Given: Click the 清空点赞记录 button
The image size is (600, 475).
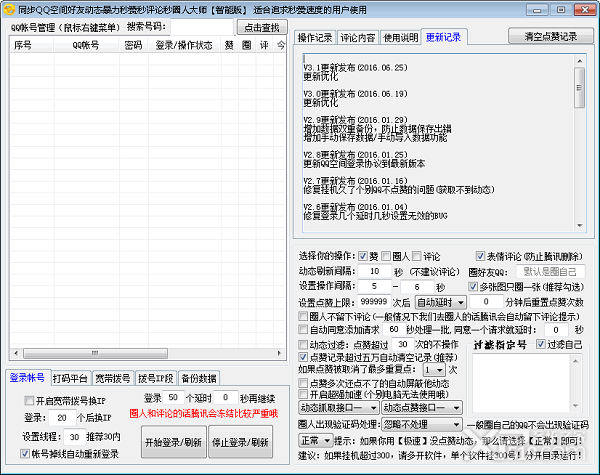Looking at the screenshot, I should 551,36.
